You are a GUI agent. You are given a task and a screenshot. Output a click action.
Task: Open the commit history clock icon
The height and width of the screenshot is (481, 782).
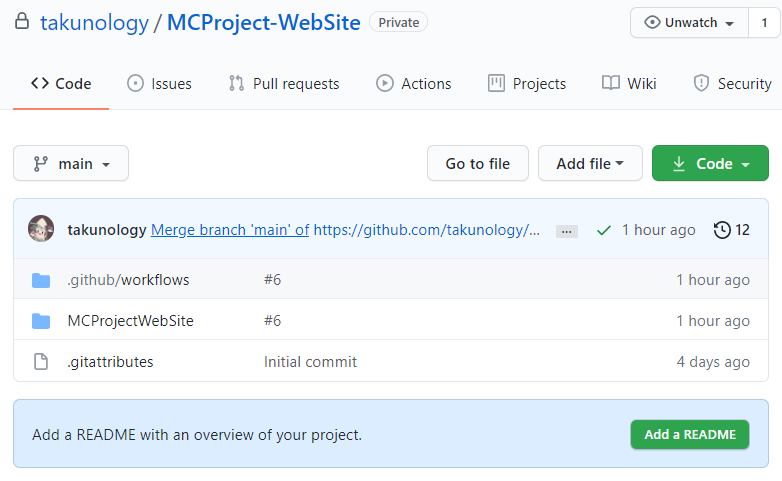(722, 230)
